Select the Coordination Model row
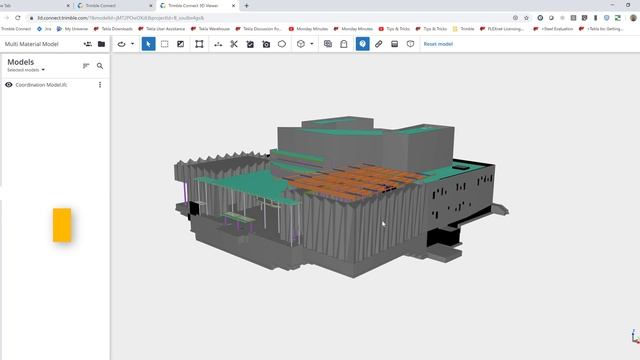 coord(55,85)
